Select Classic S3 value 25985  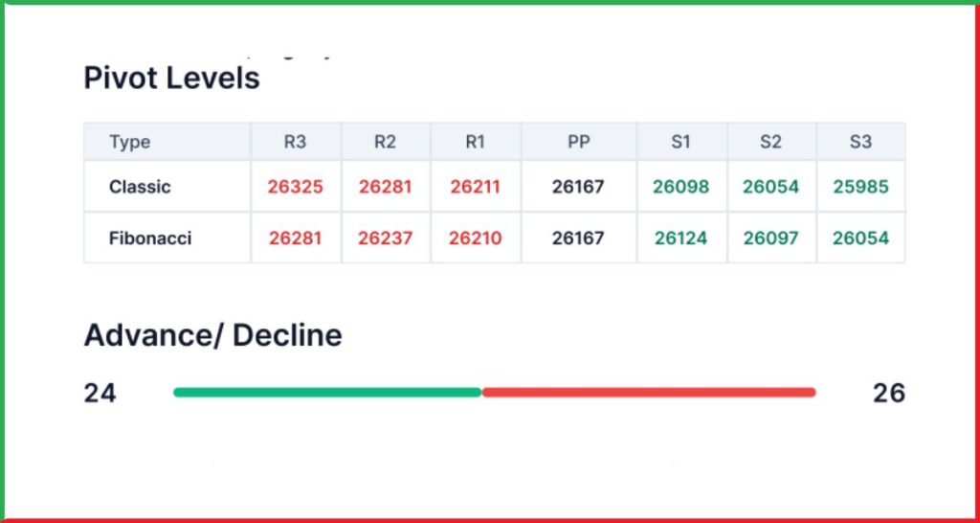860,187
